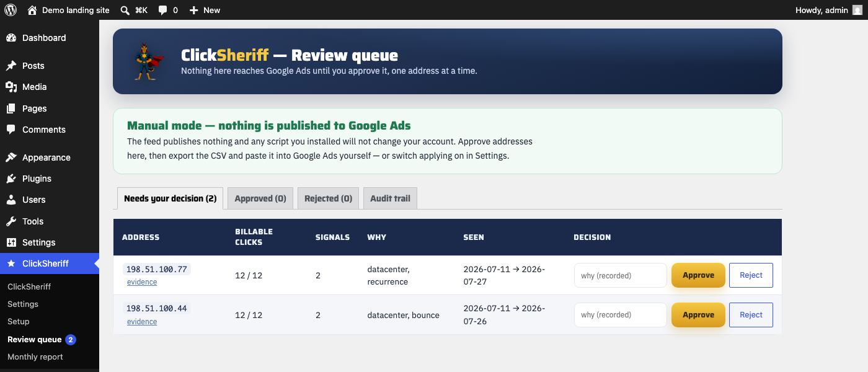The height and width of the screenshot is (372, 868).
Task: Open Setup submenu entry
Action: click(19, 321)
